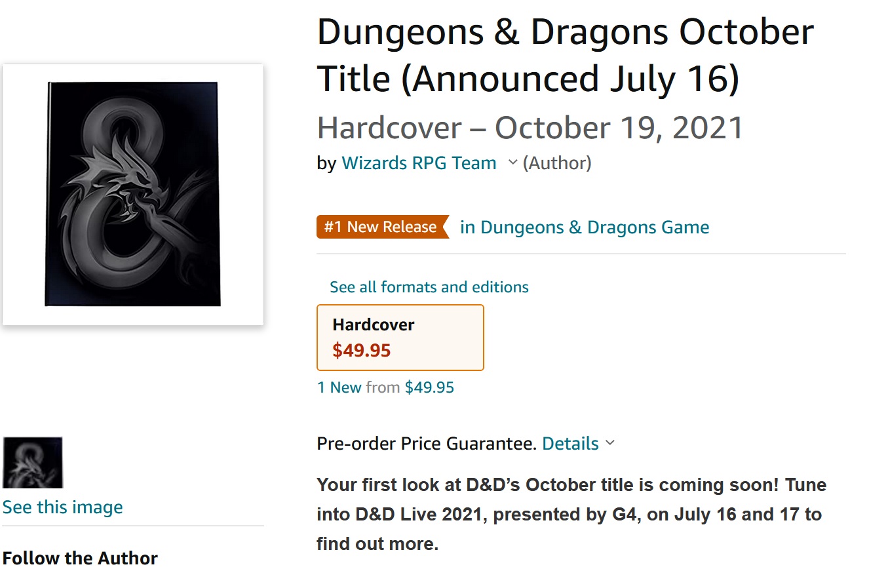The image size is (869, 588).
Task: Open the 'See this image' link
Action: [62, 507]
